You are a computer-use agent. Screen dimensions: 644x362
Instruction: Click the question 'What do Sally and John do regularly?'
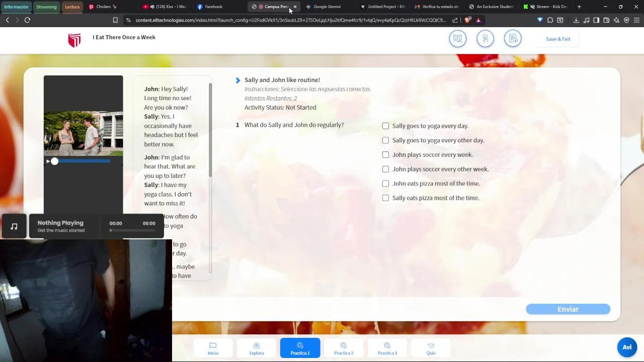pyautogui.click(x=294, y=125)
